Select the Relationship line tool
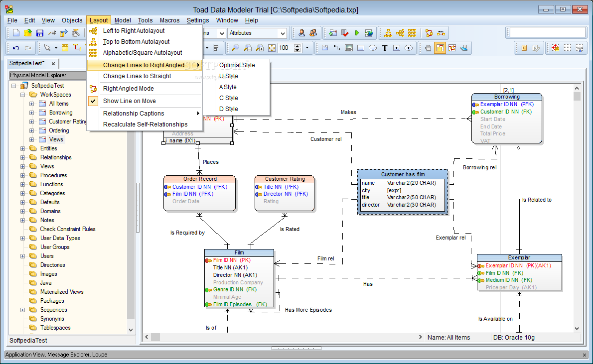 (78, 48)
